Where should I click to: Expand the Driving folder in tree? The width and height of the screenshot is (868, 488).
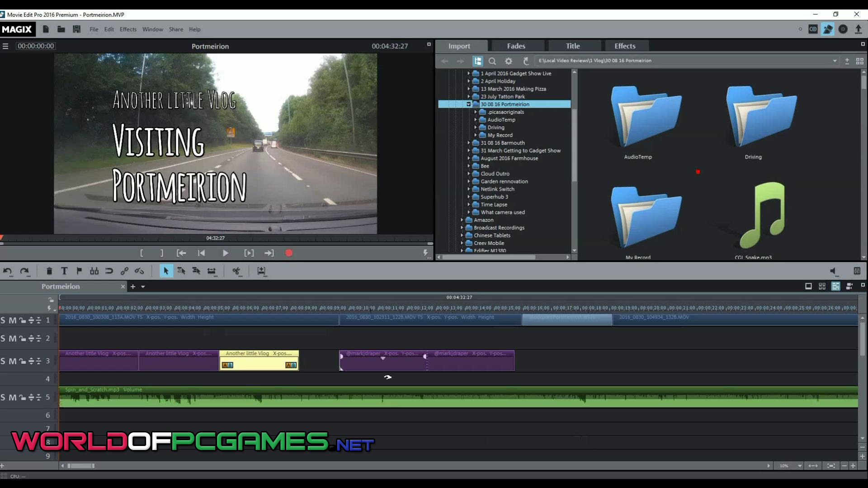click(476, 127)
